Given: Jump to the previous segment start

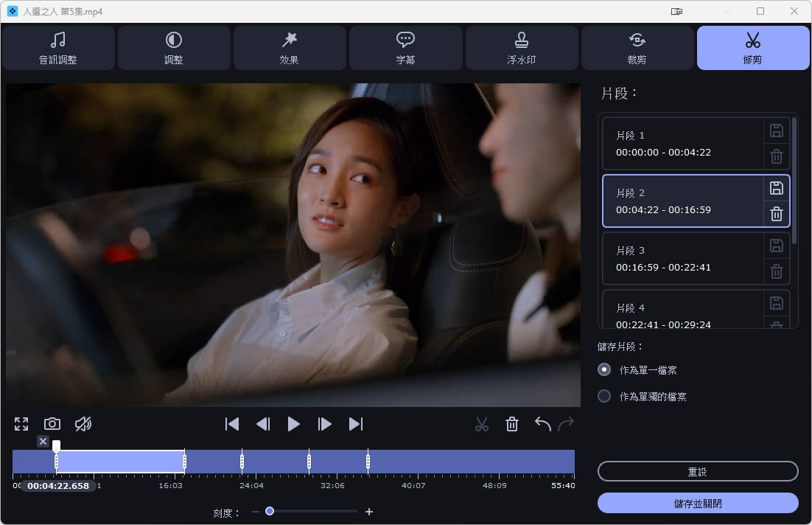Looking at the screenshot, I should (232, 424).
